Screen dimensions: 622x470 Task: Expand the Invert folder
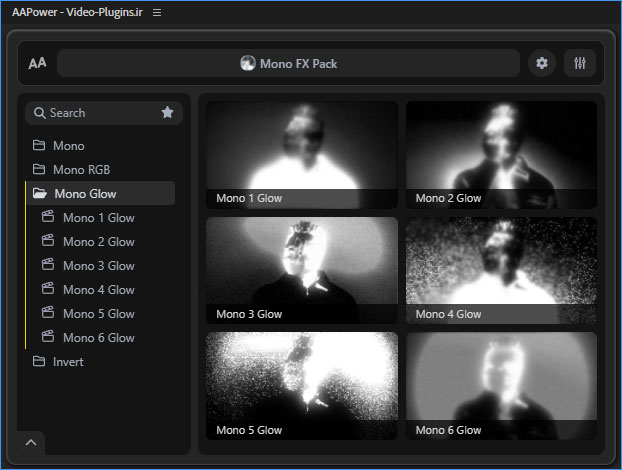pos(101,362)
